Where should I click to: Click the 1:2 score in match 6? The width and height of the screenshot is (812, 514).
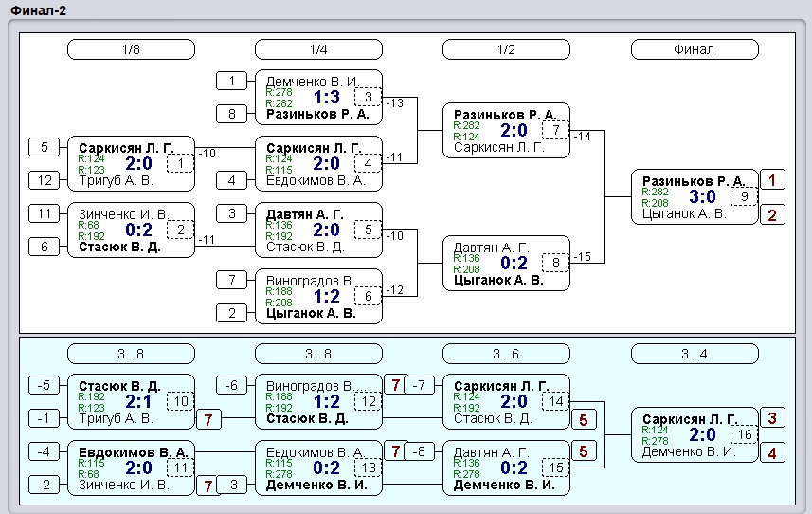[x=327, y=296]
